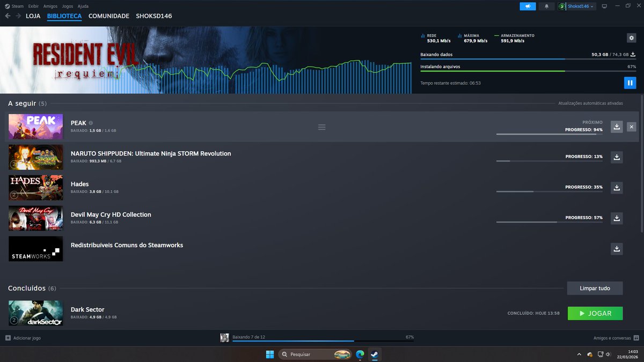
Task: Click the Instalando arquivos progress bar
Action: (x=528, y=71)
